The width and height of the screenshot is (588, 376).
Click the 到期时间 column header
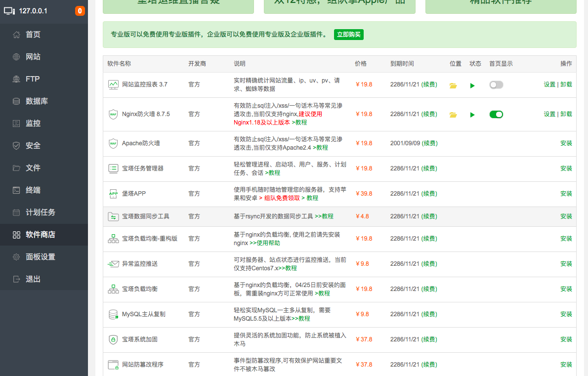pyautogui.click(x=402, y=64)
